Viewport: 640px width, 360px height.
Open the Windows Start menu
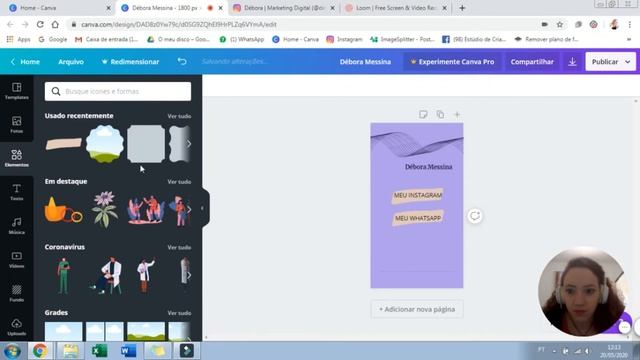point(13,351)
